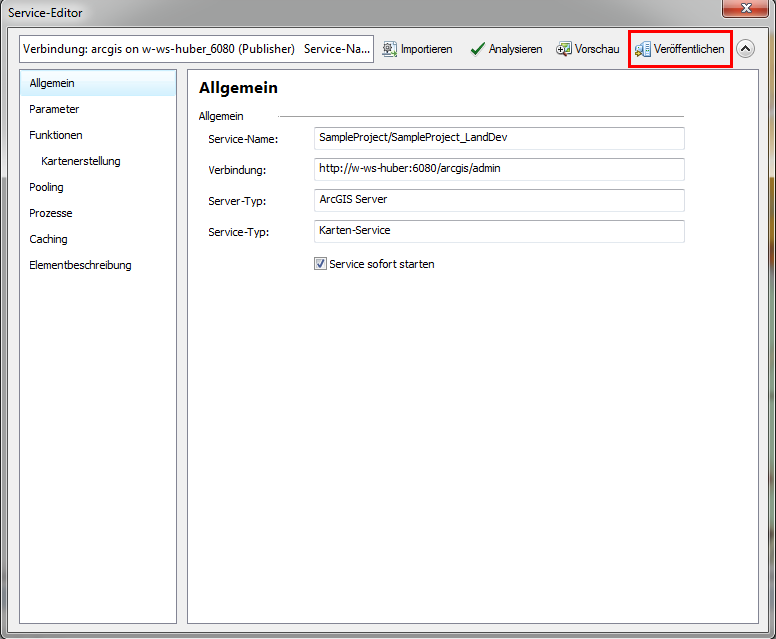The height and width of the screenshot is (639, 776).
Task: Collapse the header with round chevron button
Action: click(x=746, y=49)
